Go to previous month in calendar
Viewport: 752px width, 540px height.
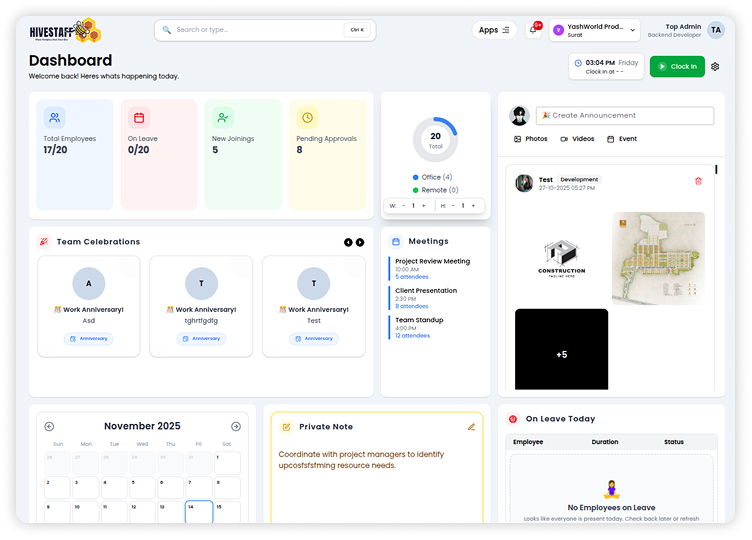click(49, 426)
